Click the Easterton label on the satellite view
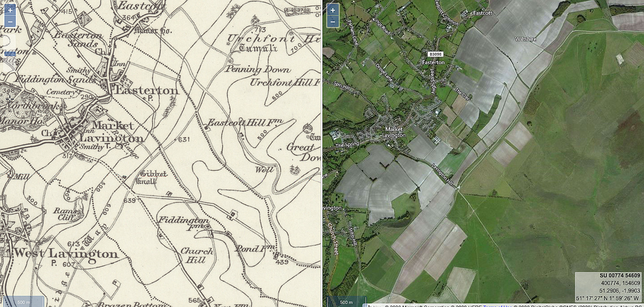644x307 pixels. [x=434, y=62]
